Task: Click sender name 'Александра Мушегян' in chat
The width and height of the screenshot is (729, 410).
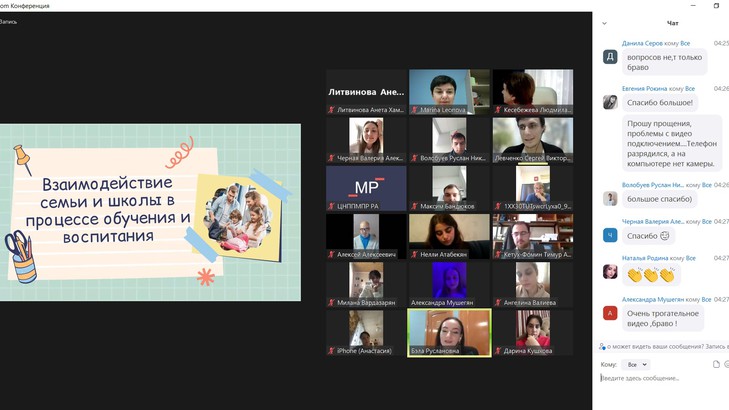Action: [653, 299]
